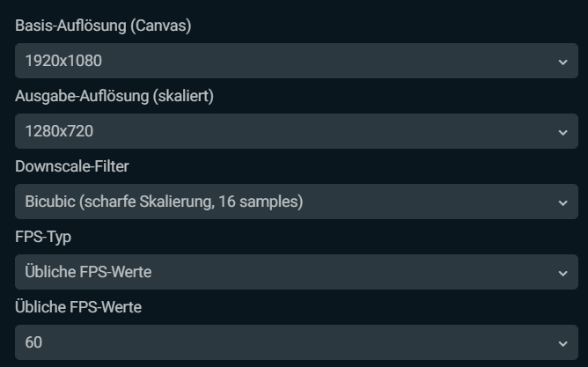Click the 60 FPS value text
The image size is (588, 367).
(33, 343)
